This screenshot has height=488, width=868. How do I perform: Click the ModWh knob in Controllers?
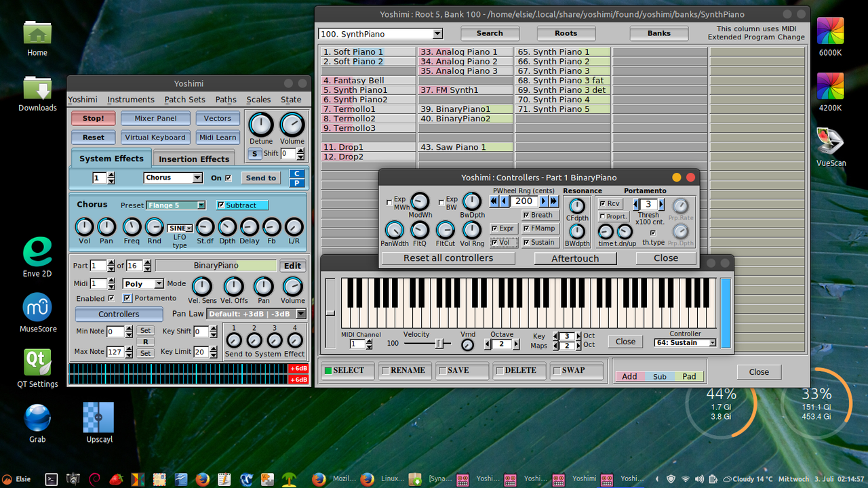[x=420, y=201]
